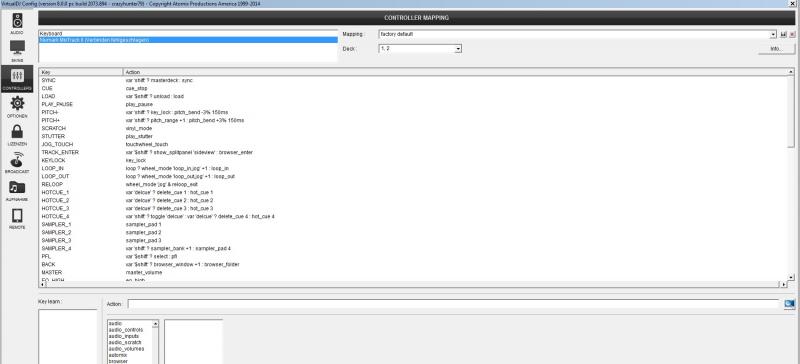Click the Info... button
Image resolution: width=800 pixels, height=364 pixels.
[x=776, y=48]
